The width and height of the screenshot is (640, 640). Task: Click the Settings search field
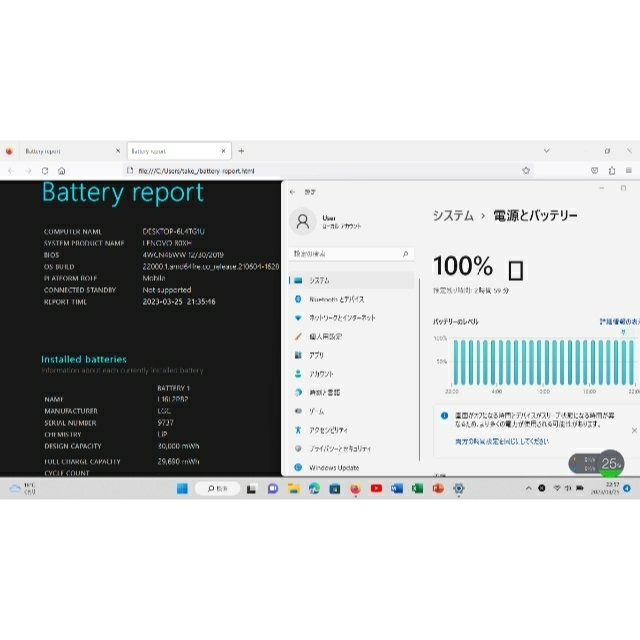tap(351, 254)
